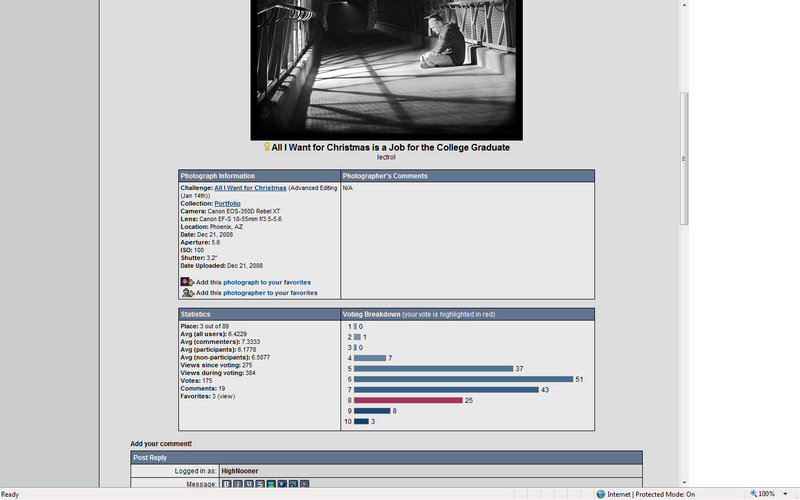Screen dimensions: 800x500
Task: Click the Internet zone globe icon in status bar
Action: (x=600, y=494)
